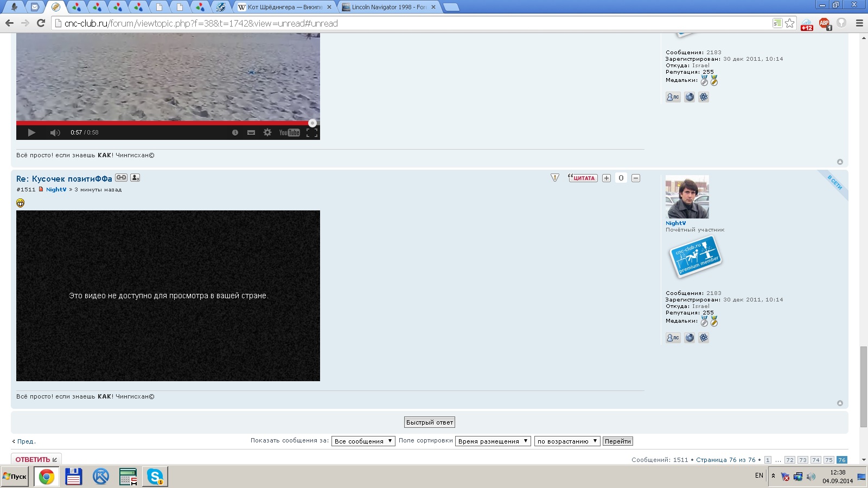Screen dimensions: 868x488
Task: Click the Watch Later clock on the player
Action: coord(235,133)
